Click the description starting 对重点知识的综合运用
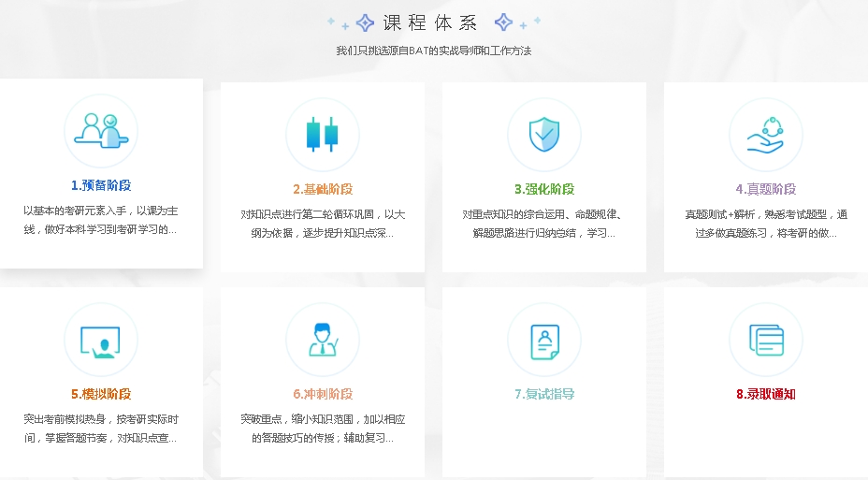Viewport: 868px width, 480px height. 544,224
